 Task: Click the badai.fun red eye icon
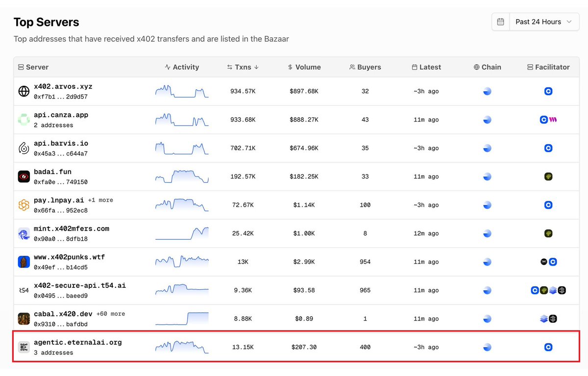pos(24,176)
